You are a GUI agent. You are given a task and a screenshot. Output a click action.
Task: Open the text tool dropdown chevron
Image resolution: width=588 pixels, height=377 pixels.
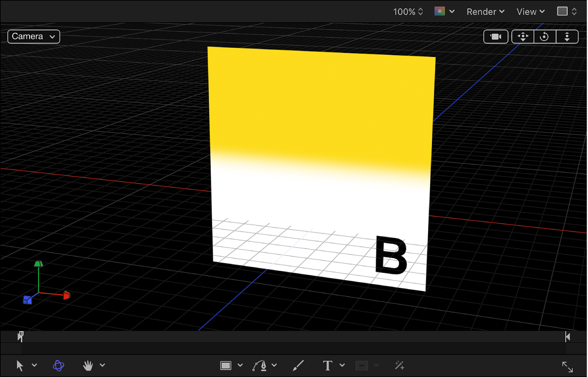342,365
